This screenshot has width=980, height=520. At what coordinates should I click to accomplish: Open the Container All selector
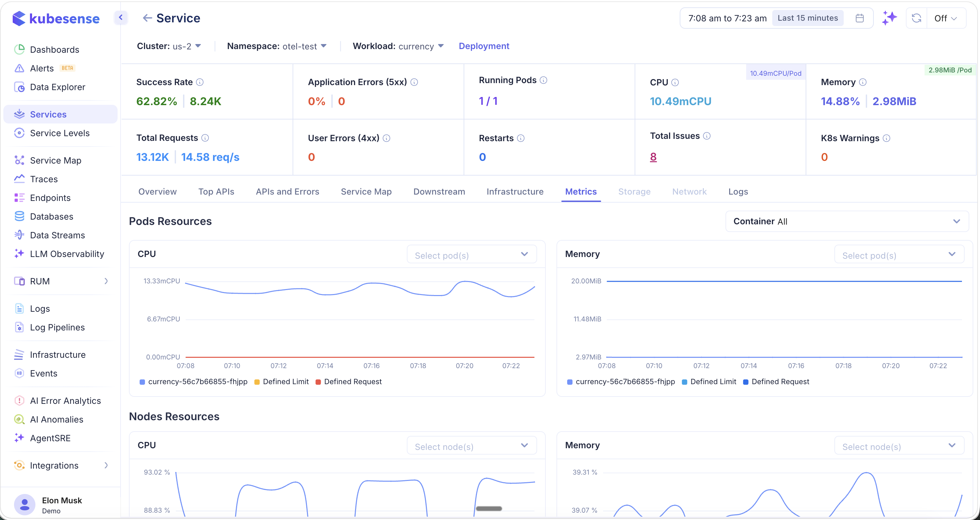point(847,221)
